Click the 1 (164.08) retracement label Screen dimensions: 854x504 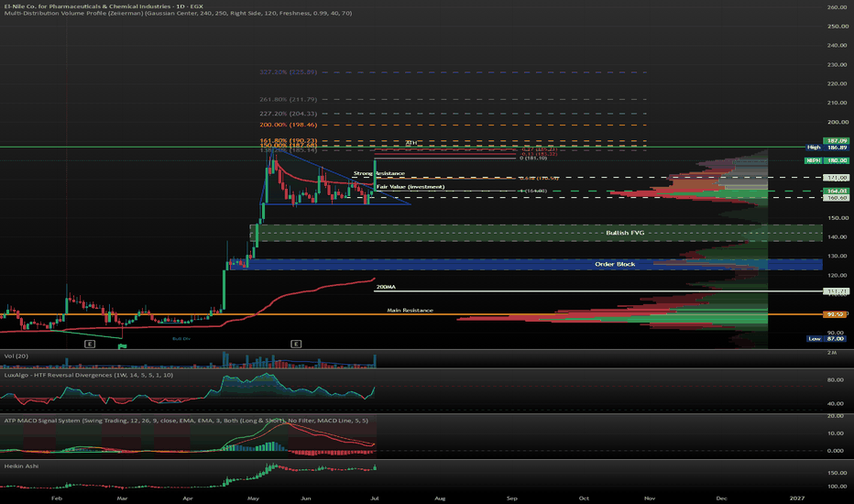[533, 191]
